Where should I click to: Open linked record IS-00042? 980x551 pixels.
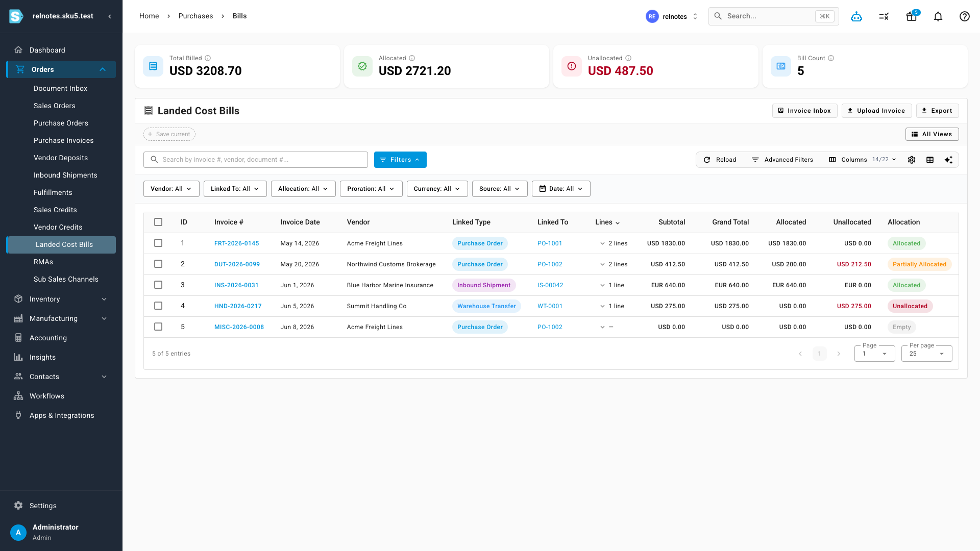click(550, 285)
